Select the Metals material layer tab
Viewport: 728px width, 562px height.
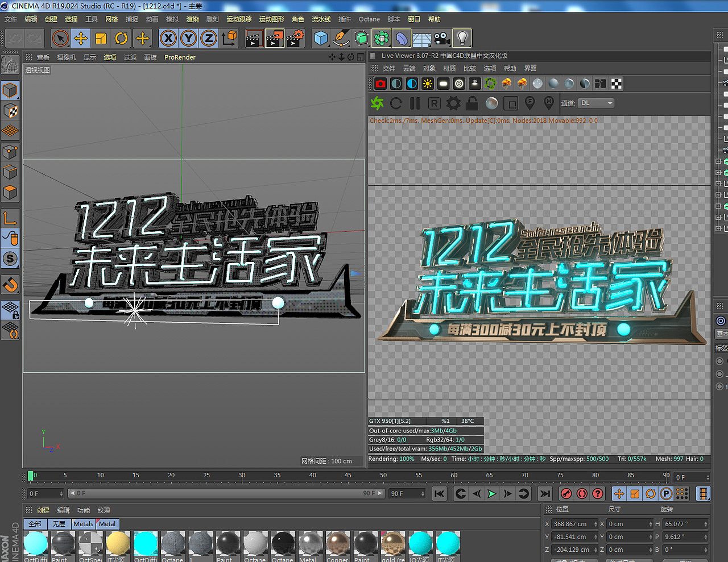(83, 524)
